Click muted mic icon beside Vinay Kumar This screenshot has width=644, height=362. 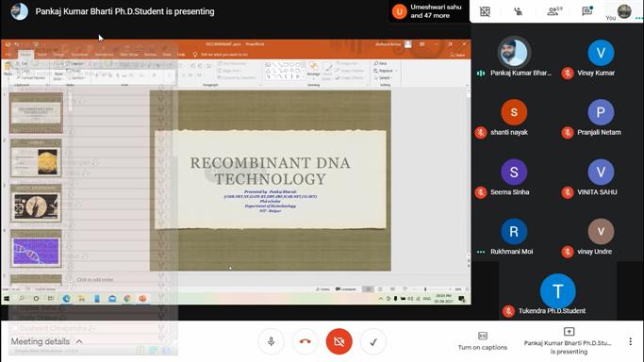coord(568,73)
